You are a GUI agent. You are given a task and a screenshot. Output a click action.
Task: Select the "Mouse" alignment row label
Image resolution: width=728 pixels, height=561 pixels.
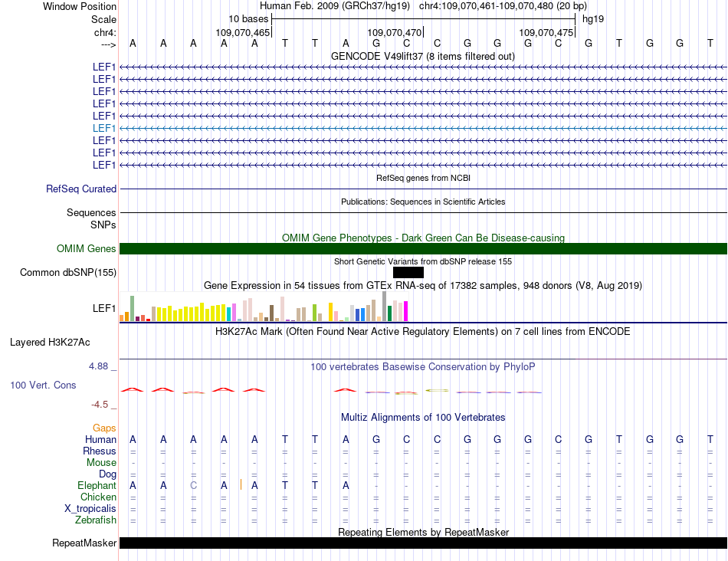click(x=101, y=463)
